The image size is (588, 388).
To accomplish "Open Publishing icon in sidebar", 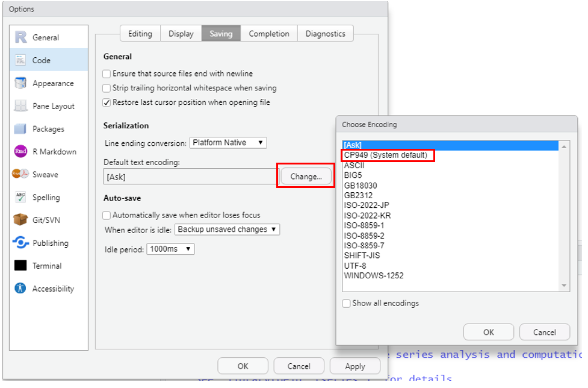I will [20, 242].
